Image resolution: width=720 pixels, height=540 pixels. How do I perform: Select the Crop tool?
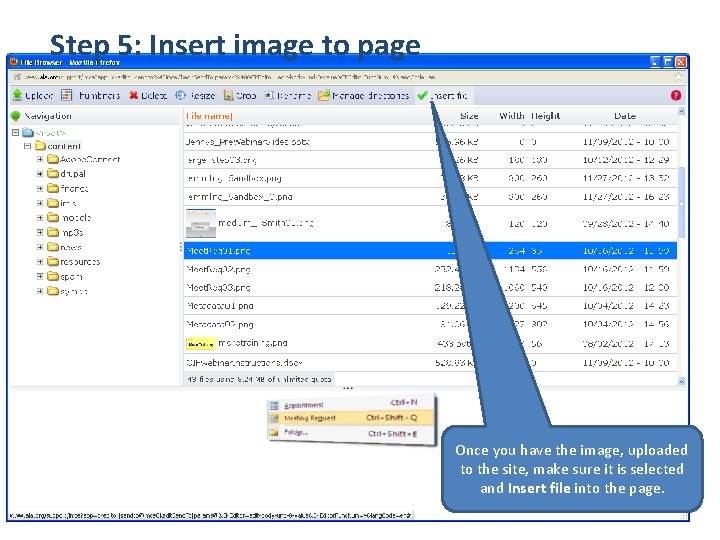coord(240,96)
